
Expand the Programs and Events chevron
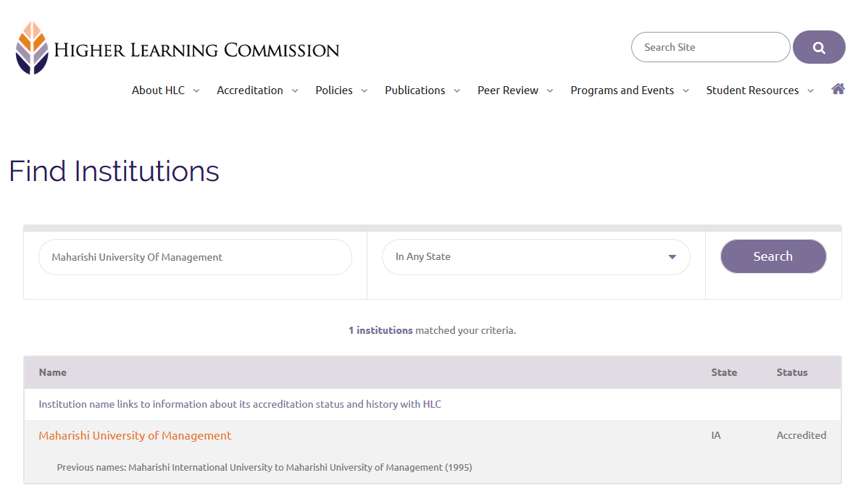click(x=686, y=91)
